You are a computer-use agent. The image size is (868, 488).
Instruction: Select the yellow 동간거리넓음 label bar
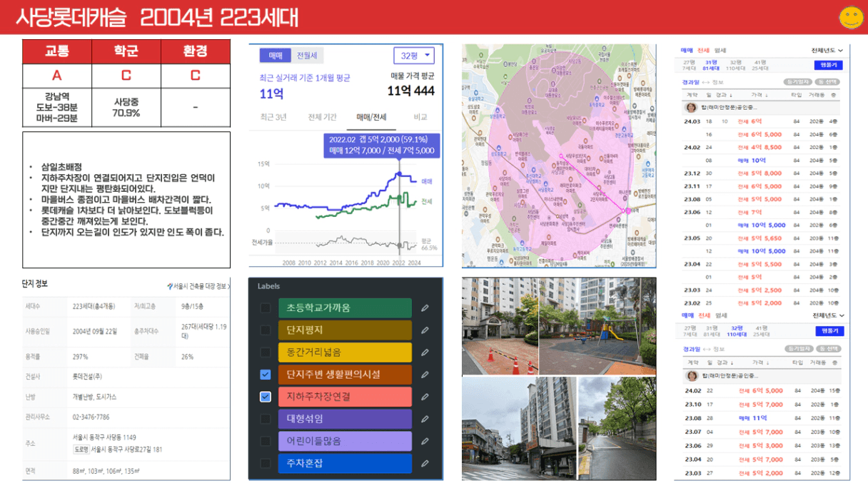coord(345,352)
